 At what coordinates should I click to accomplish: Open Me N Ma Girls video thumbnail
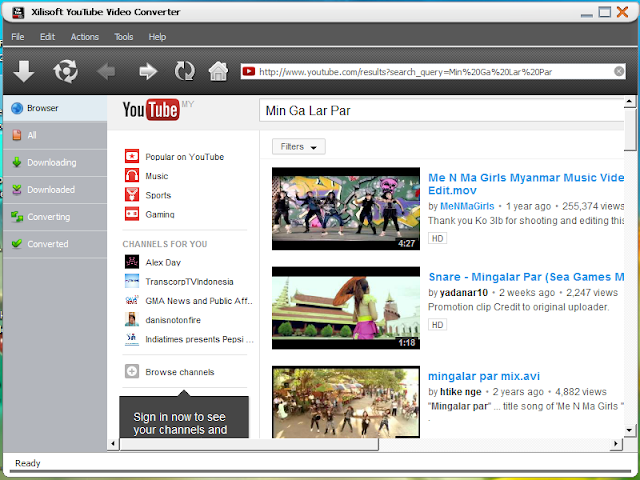click(346, 209)
